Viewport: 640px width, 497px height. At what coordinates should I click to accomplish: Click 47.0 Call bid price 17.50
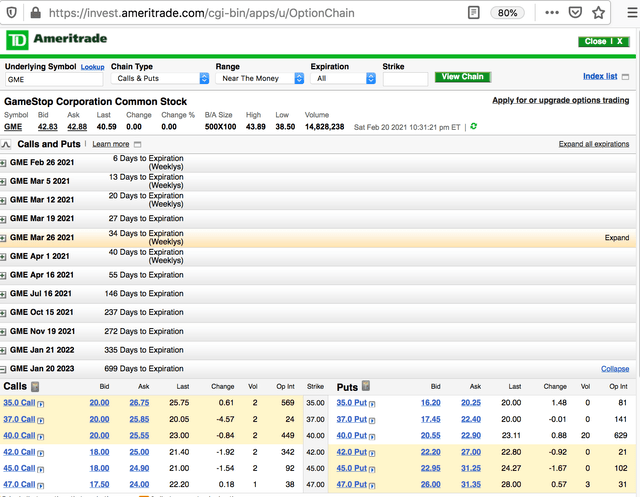tap(99, 484)
